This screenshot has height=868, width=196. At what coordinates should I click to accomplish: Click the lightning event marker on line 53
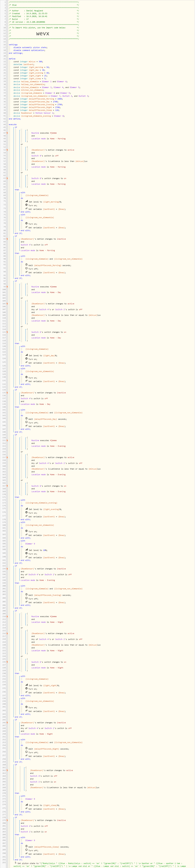[7, 150]
